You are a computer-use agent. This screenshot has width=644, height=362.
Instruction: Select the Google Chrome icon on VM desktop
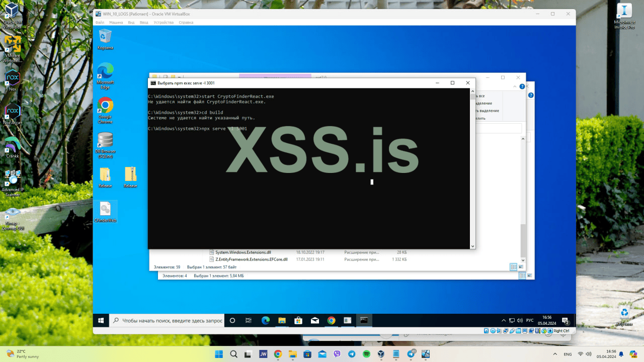click(105, 111)
